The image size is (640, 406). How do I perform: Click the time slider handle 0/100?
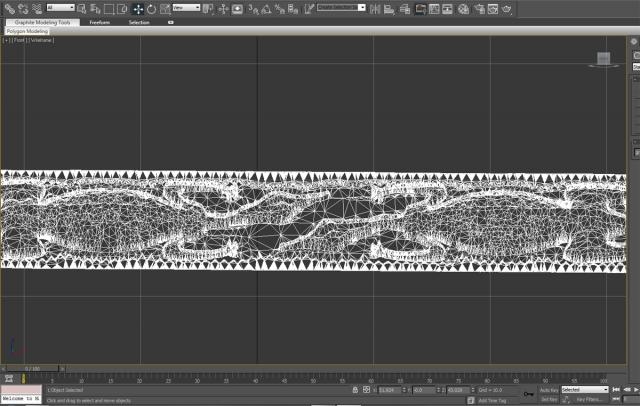pyautogui.click(x=33, y=368)
